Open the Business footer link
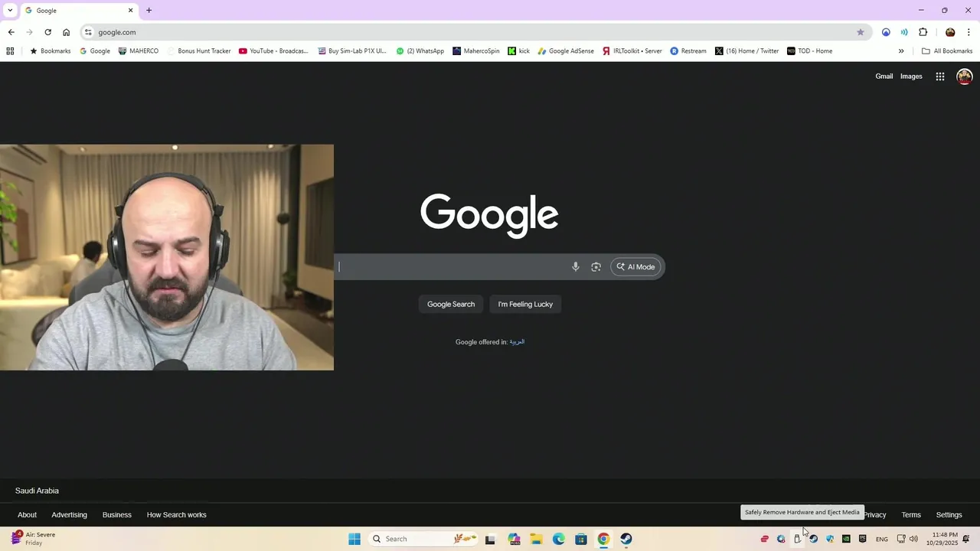 [117, 515]
